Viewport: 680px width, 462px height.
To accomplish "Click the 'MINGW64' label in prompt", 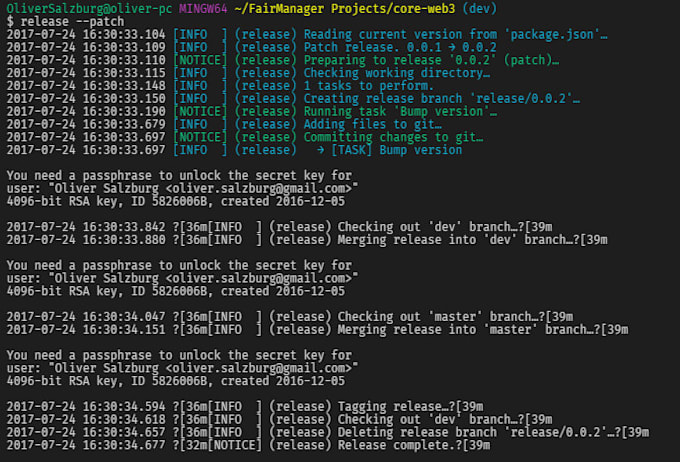I will click(x=203, y=8).
